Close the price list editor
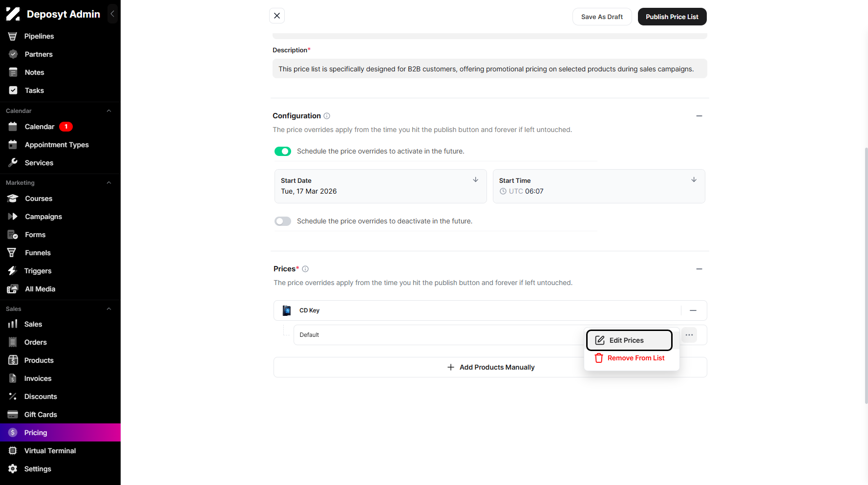This screenshot has height=485, width=868. (277, 16)
